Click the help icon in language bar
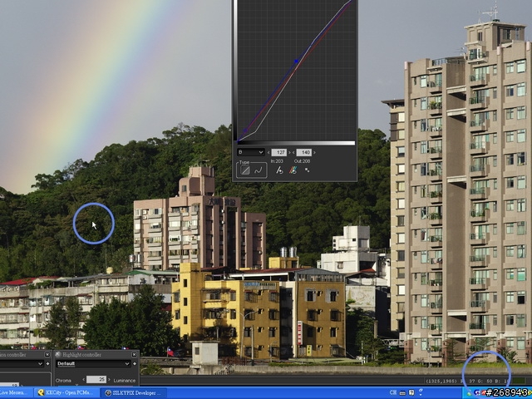532x399 pixels. 411,392
